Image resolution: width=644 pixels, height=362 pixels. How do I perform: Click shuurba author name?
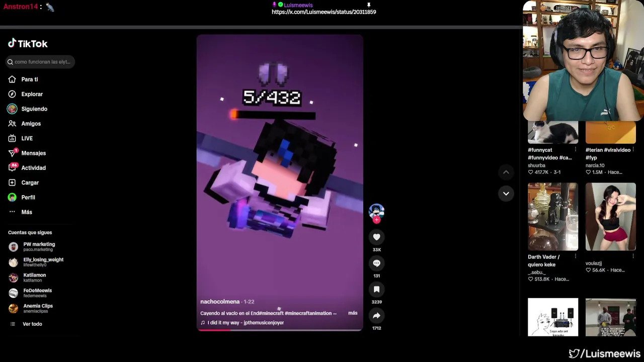[536, 165]
